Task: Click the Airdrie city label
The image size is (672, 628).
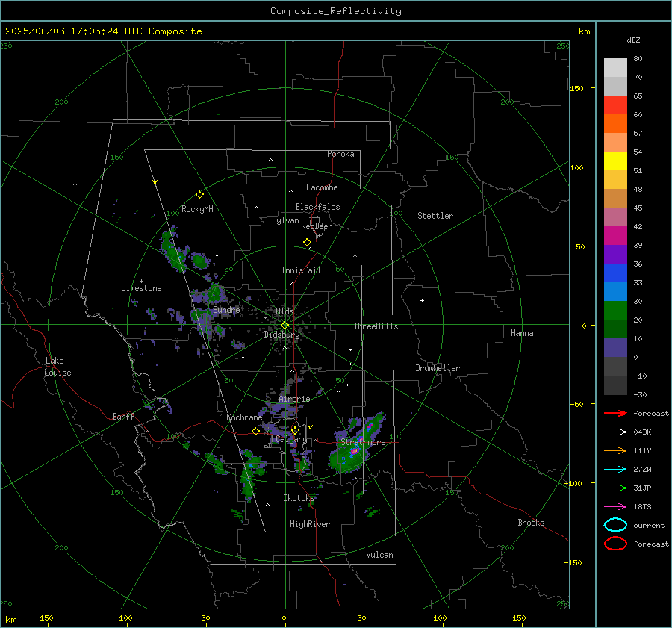Action: pyautogui.click(x=294, y=399)
